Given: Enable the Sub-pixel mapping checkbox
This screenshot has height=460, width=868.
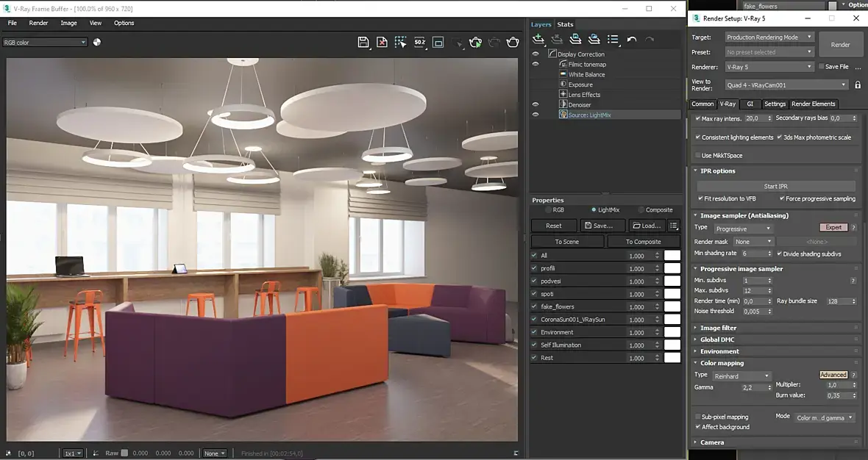Looking at the screenshot, I should (697, 417).
